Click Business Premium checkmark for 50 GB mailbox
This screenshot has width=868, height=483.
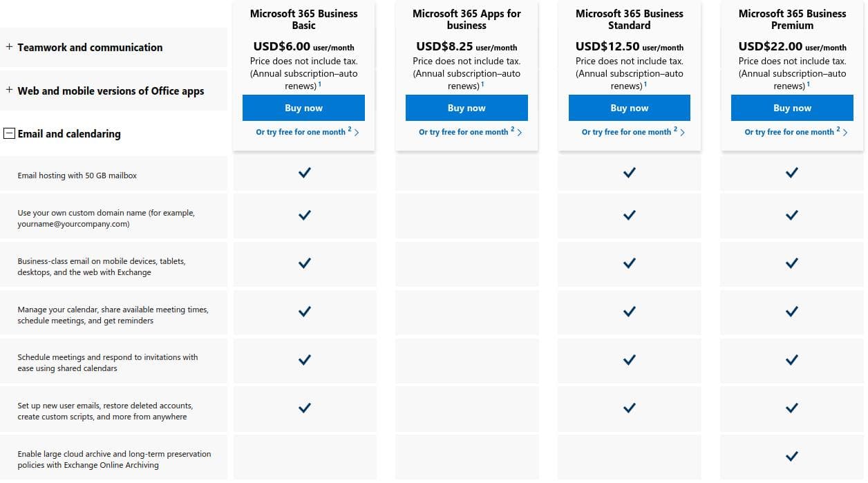792,173
